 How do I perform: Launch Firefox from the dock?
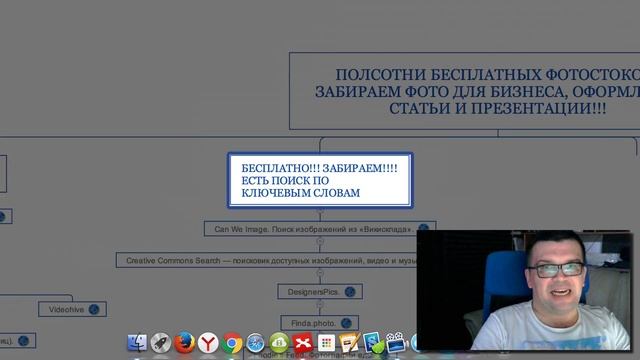coord(184,342)
